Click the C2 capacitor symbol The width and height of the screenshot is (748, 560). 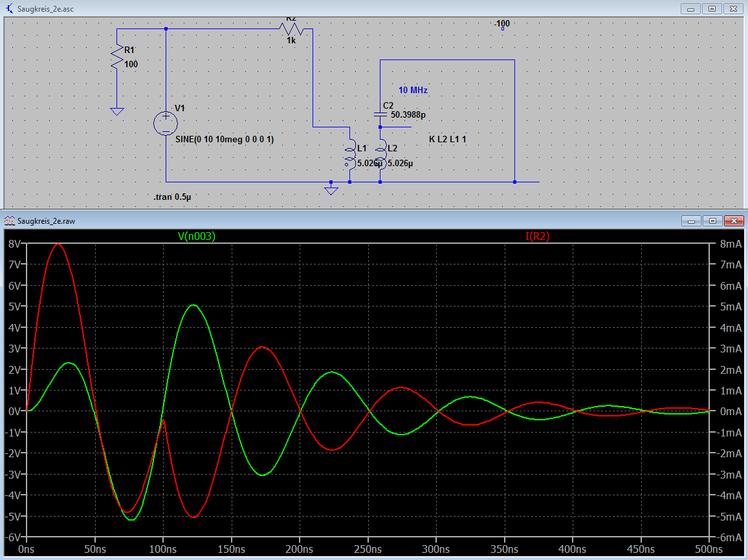pos(380,113)
